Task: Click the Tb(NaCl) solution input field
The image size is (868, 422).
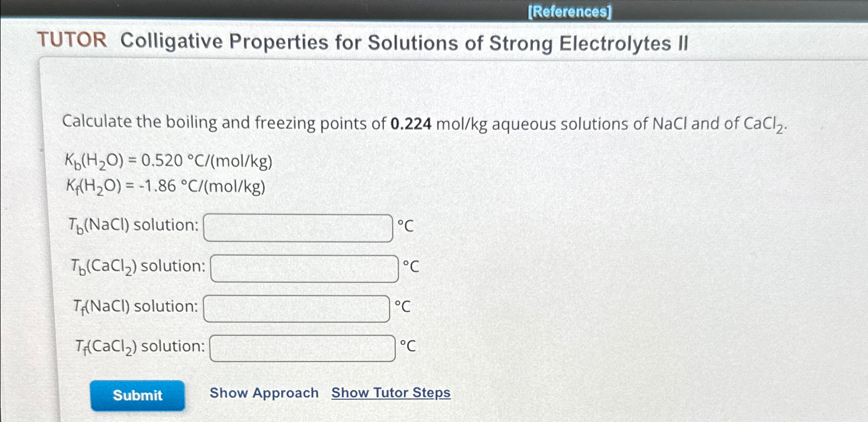Action: [x=299, y=226]
